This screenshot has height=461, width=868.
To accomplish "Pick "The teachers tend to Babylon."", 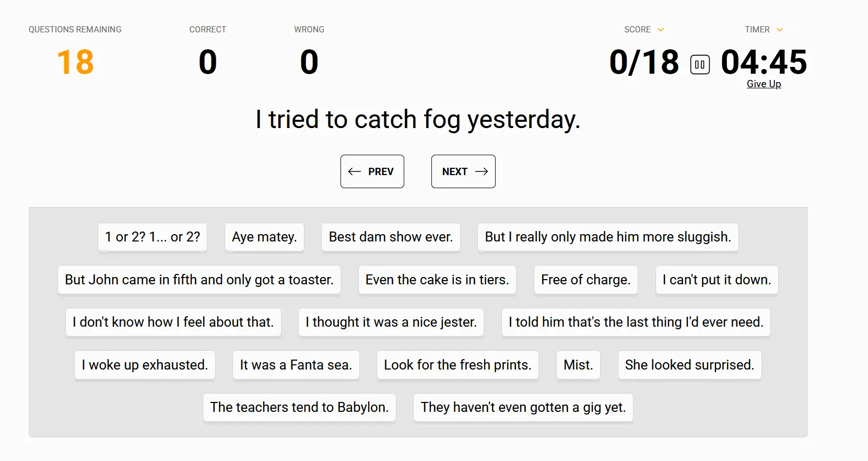I will pos(299,408).
